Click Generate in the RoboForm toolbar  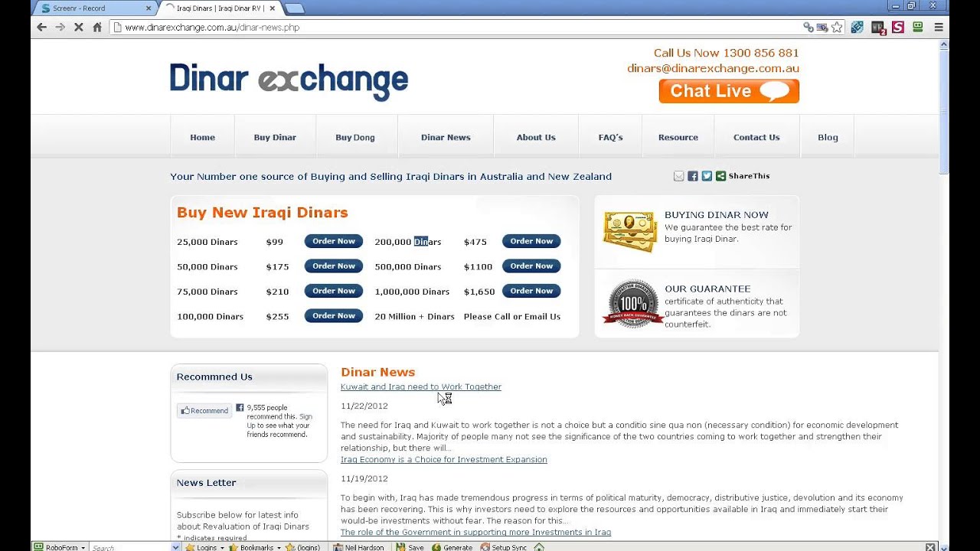click(x=452, y=547)
